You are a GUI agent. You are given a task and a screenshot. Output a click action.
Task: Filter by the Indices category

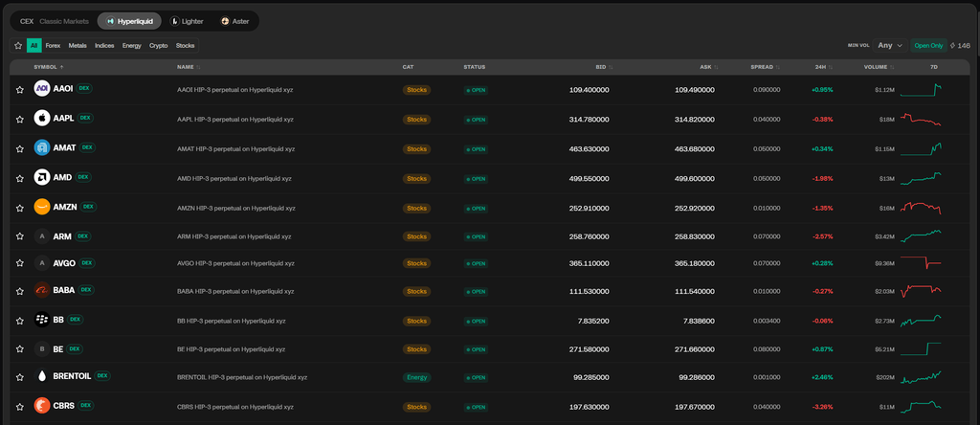click(x=104, y=46)
